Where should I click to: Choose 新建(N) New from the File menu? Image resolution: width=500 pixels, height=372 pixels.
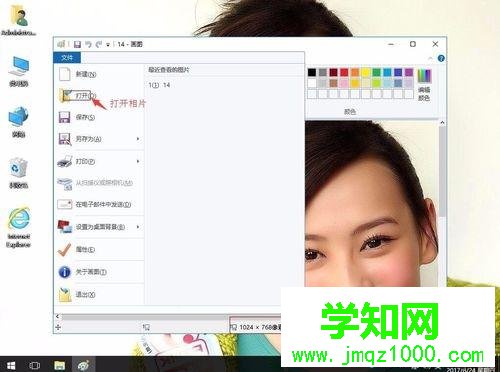(99, 74)
